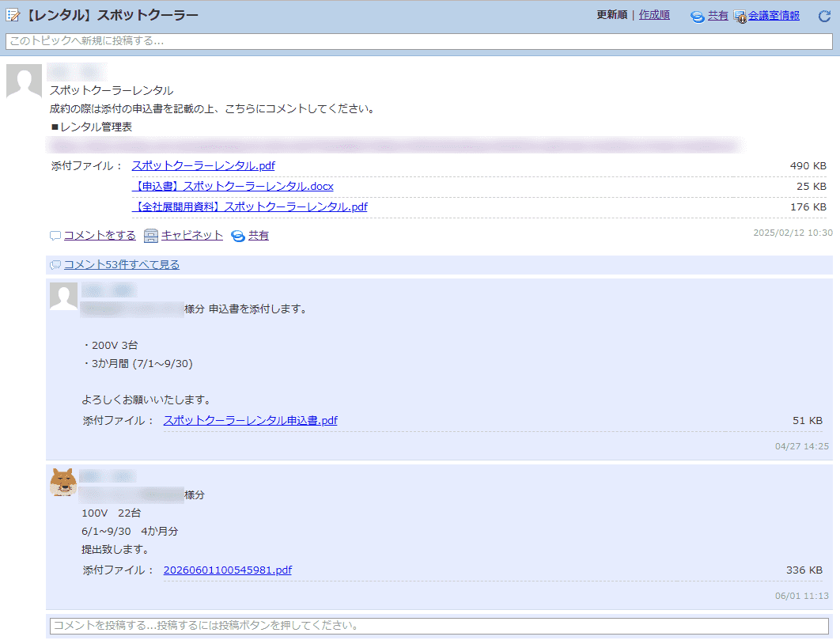The height and width of the screenshot is (644, 840).
Task: Click the share icon in the header
Action: click(x=698, y=17)
